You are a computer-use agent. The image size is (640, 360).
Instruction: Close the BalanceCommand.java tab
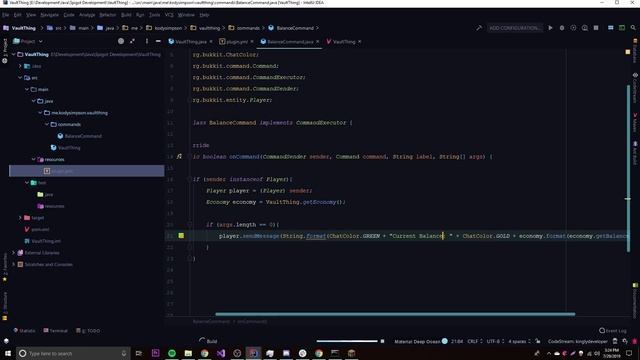(318, 42)
